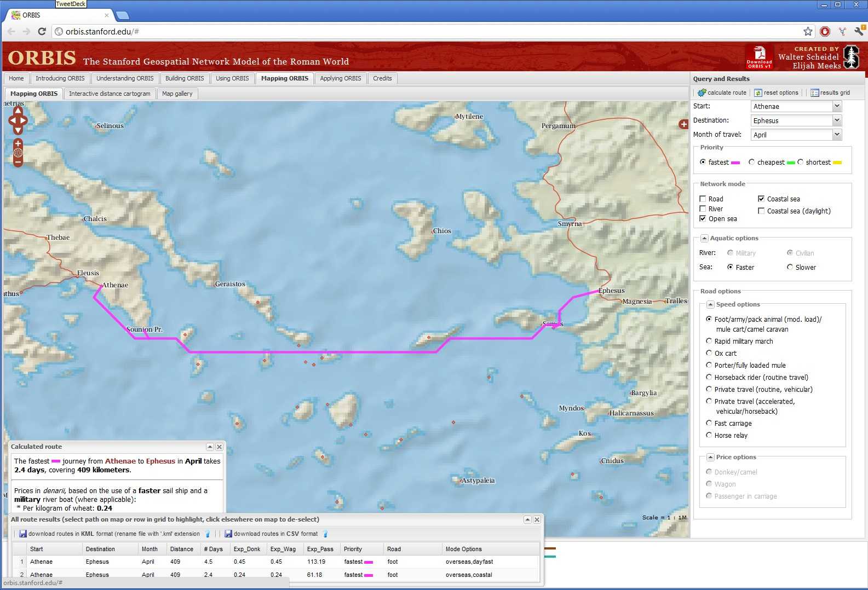
Task: Open the Destination city dropdown
Action: click(x=837, y=120)
